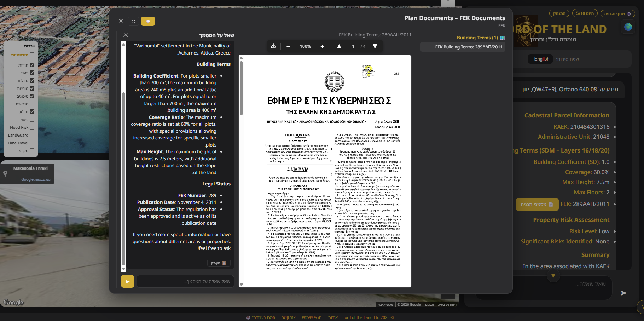Click the globe language icon
The height and width of the screenshot is (321, 644).
(x=628, y=27)
